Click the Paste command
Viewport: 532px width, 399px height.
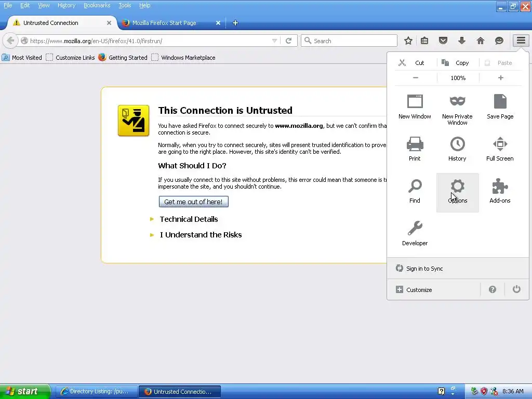coord(500,63)
